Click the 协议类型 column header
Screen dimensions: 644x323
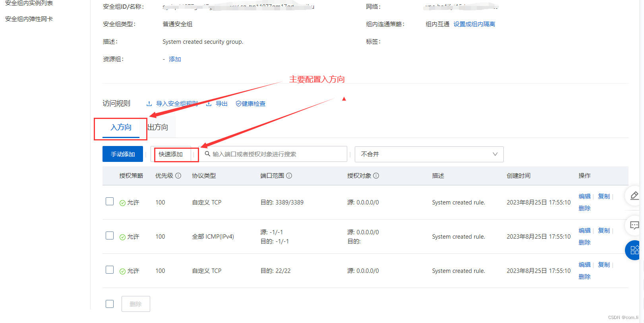(204, 176)
